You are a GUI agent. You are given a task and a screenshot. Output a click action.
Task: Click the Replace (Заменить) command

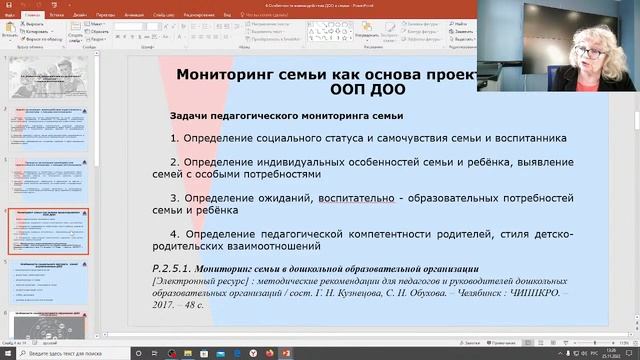click(x=461, y=31)
